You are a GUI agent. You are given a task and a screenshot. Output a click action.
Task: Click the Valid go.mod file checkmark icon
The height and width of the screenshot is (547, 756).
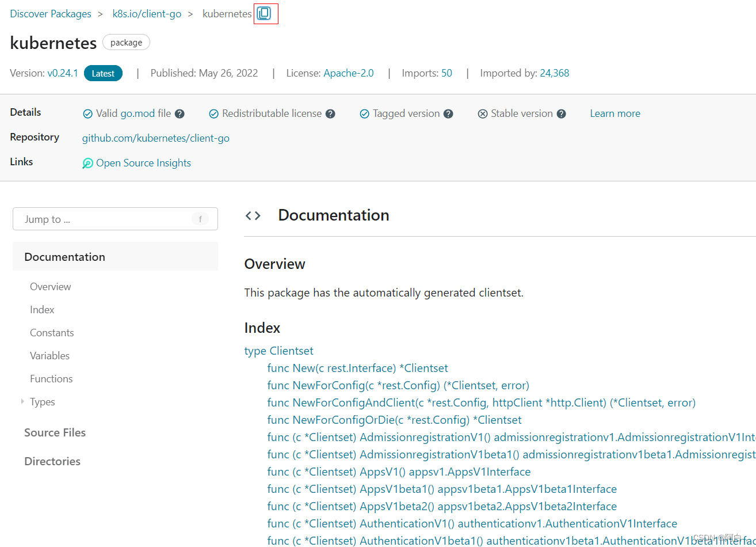(87, 114)
